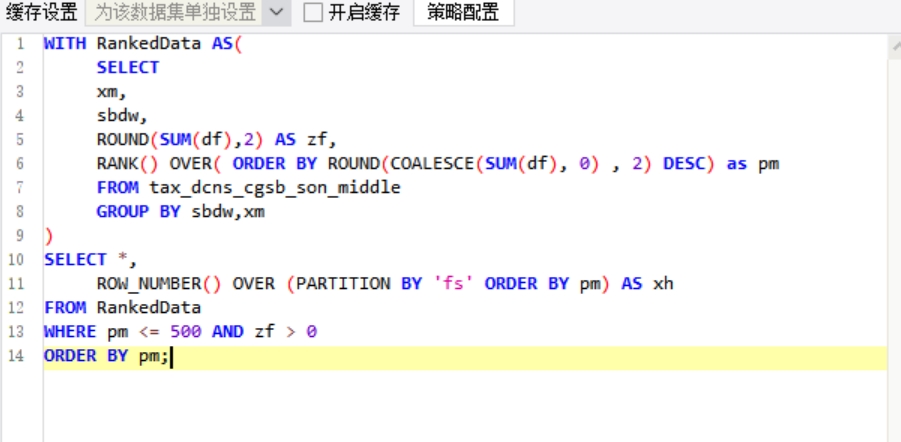Click 'SELECT *,' on line 10
The width and height of the screenshot is (901, 442).
pyautogui.click(x=91, y=260)
